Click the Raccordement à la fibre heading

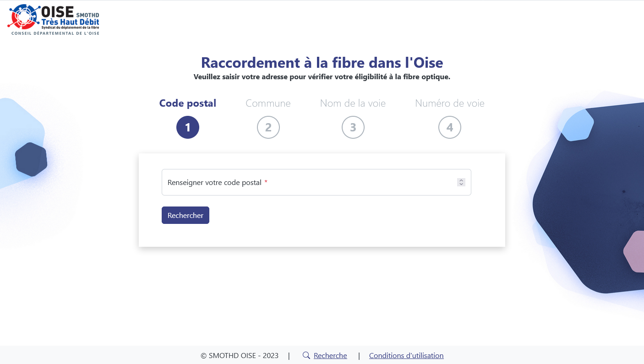[x=322, y=63]
